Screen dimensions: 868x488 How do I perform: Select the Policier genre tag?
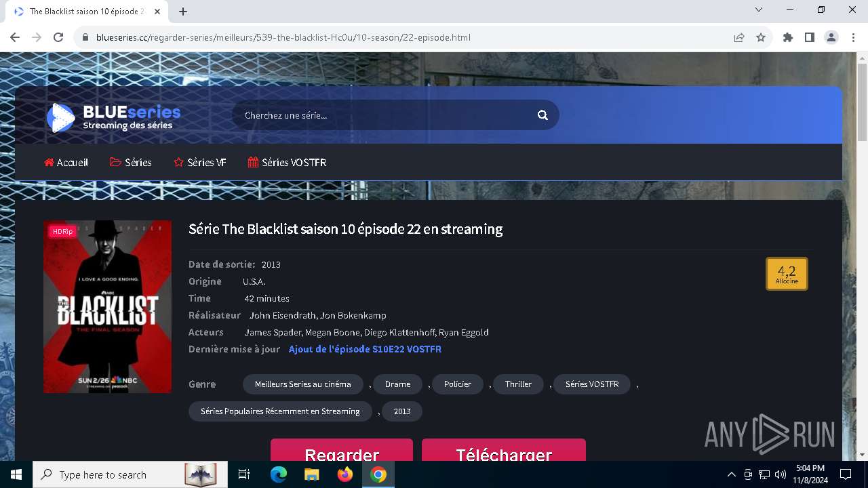[x=458, y=384]
